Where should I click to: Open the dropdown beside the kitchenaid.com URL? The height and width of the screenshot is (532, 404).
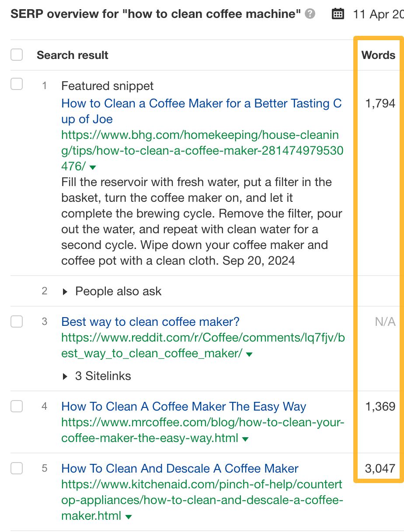click(x=128, y=516)
